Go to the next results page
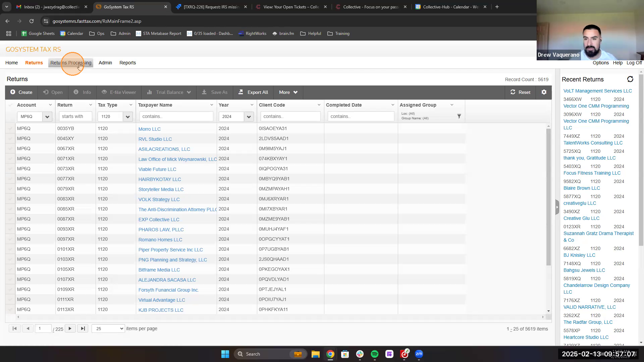The image size is (644, 362). point(70,328)
